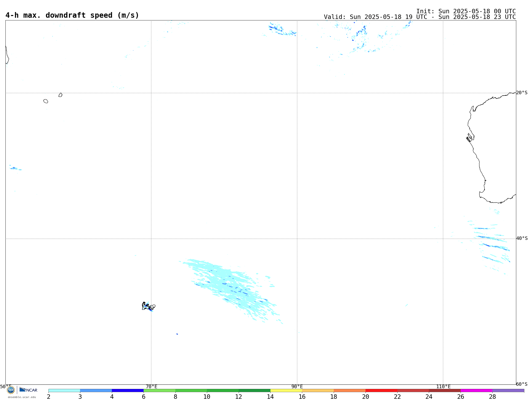The height and width of the screenshot is (400, 532).
Task: Click the "Init: Sun 2025-05-18 00 UTC" text
Action: point(466,11)
